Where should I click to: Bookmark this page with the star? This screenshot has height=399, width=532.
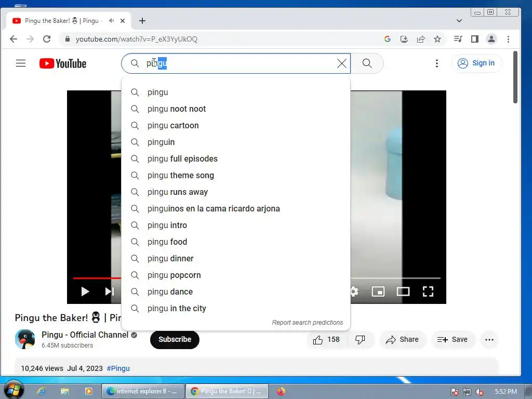pyautogui.click(x=437, y=39)
